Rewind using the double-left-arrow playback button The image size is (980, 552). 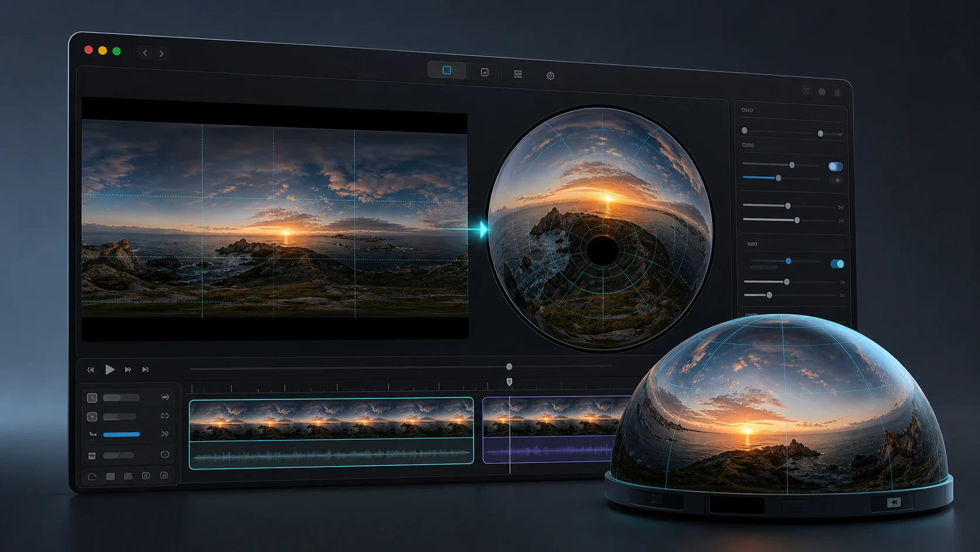[x=90, y=370]
